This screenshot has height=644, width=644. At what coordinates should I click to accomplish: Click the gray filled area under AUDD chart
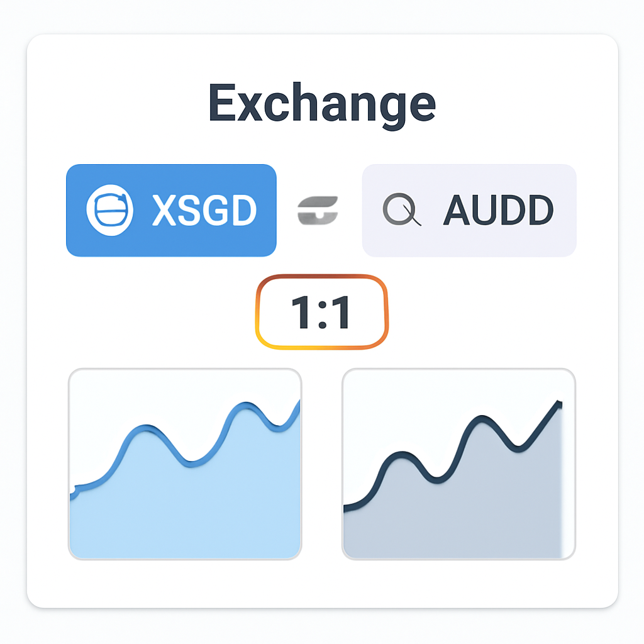point(459,522)
